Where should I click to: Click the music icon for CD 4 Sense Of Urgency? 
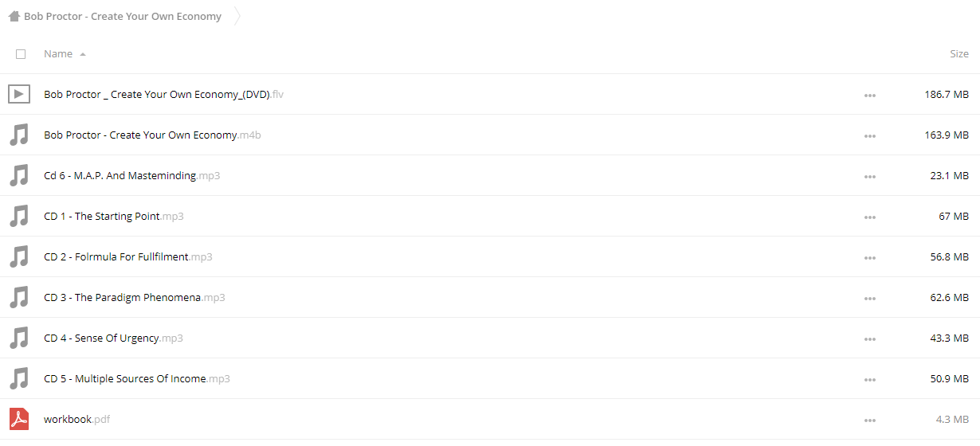(x=19, y=338)
